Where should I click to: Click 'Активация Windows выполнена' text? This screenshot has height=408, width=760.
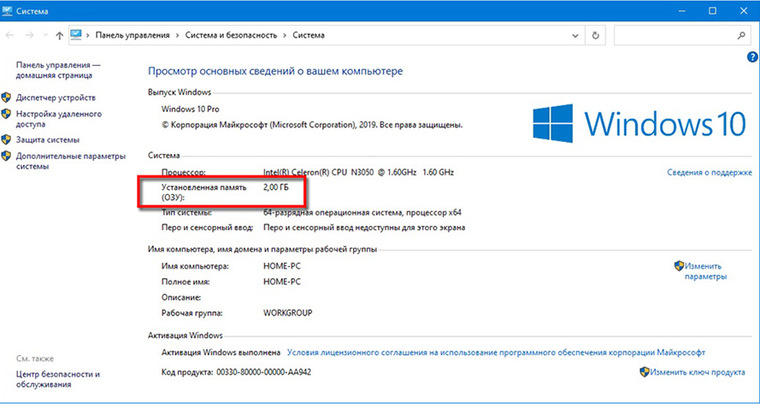[221, 352]
